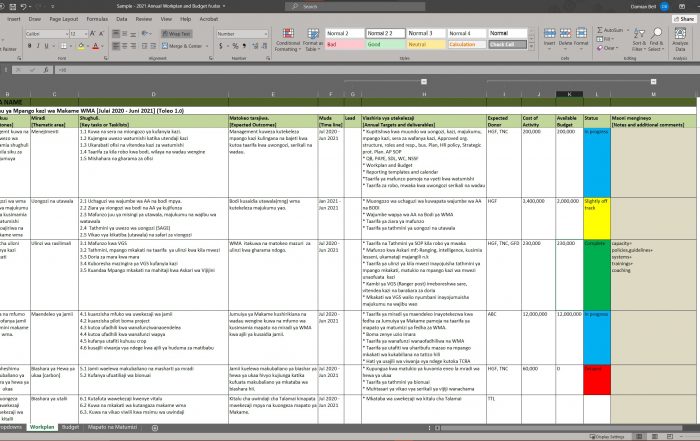Click the Clear button
700x441 pixels.
607,48
